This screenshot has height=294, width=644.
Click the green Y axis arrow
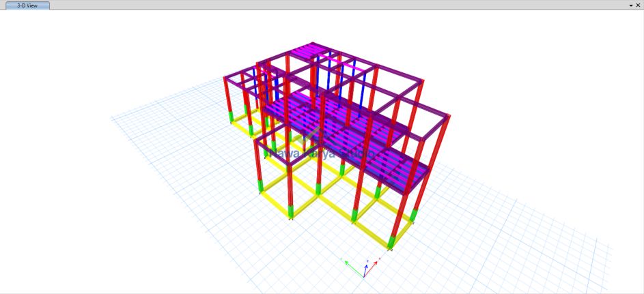(x=349, y=263)
